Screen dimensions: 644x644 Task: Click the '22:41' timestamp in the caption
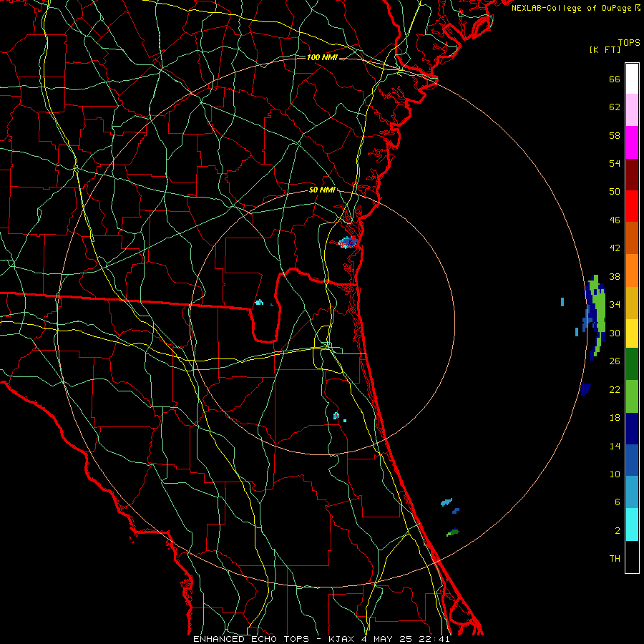point(434,639)
